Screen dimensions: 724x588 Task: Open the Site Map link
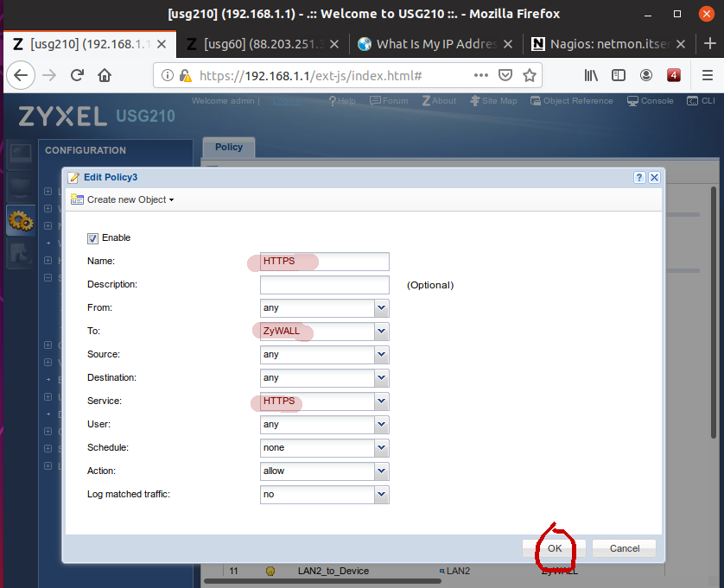pyautogui.click(x=493, y=101)
